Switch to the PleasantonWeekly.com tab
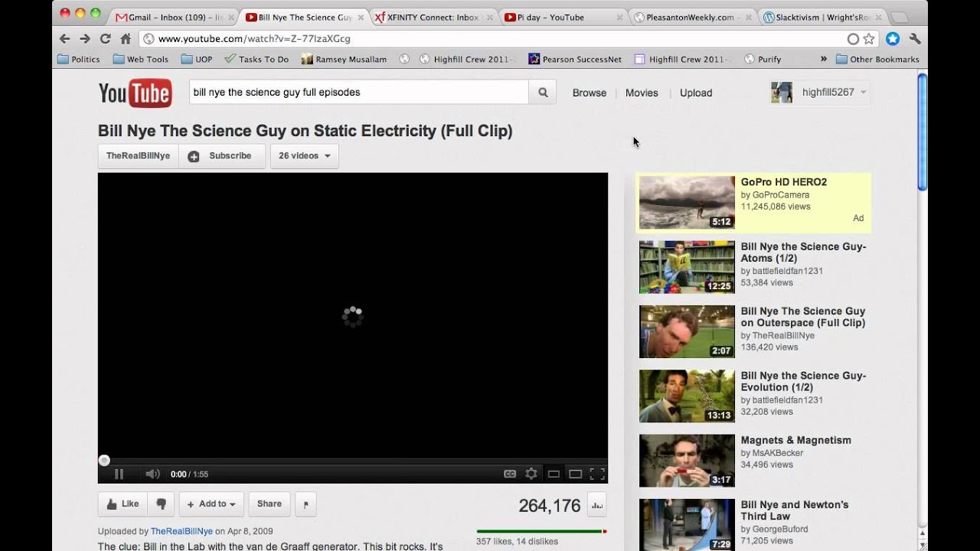980x551 pixels. pos(693,17)
